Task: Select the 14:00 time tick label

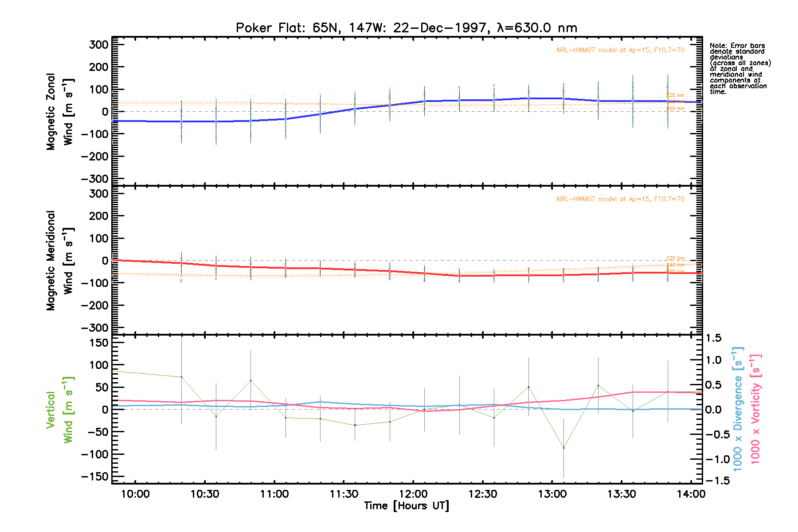Action: (691, 494)
